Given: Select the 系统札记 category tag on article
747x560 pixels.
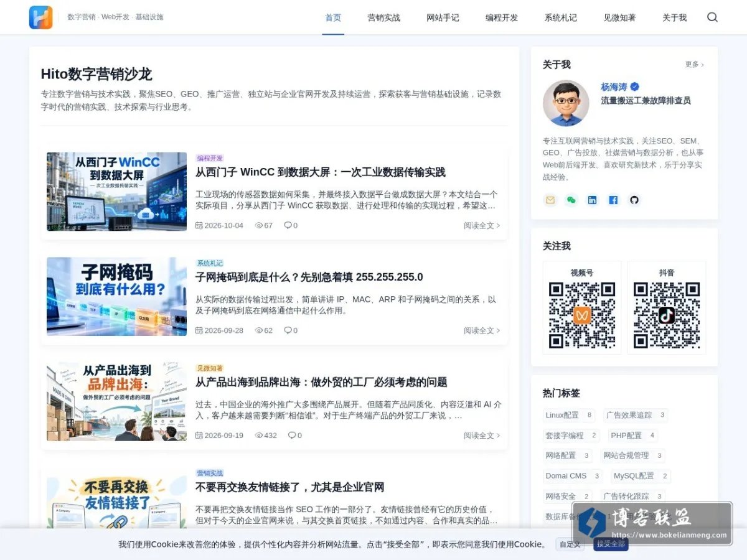Looking at the screenshot, I should pyautogui.click(x=210, y=263).
